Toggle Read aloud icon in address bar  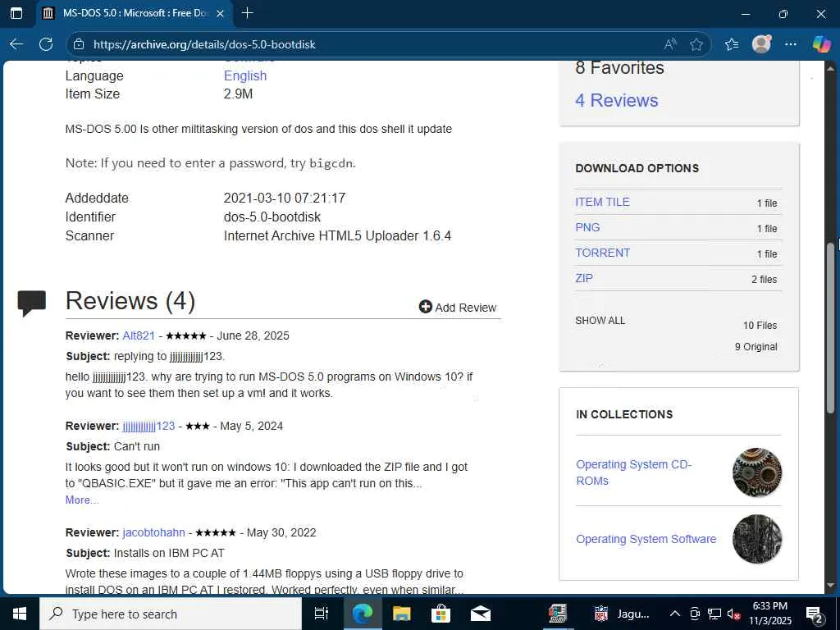670,44
